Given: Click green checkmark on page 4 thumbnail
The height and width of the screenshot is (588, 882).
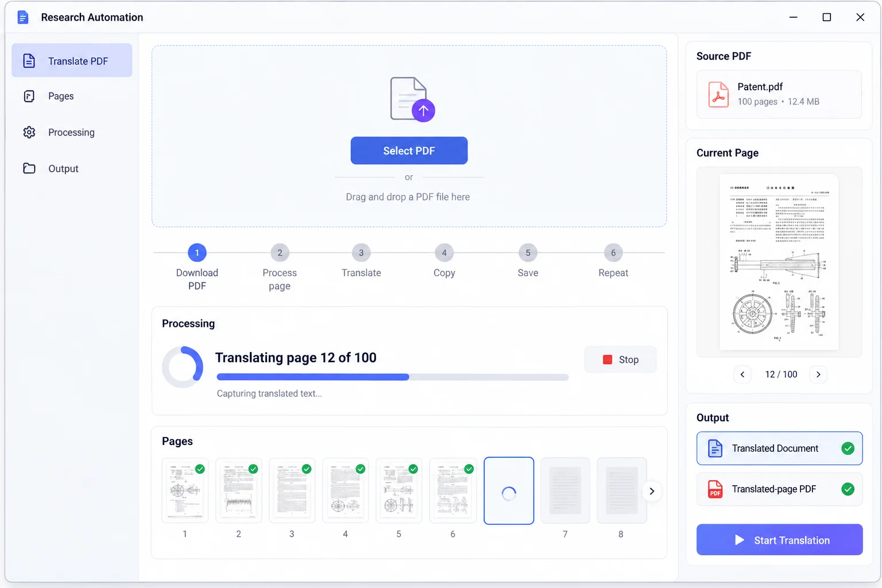Looking at the screenshot, I should [361, 469].
